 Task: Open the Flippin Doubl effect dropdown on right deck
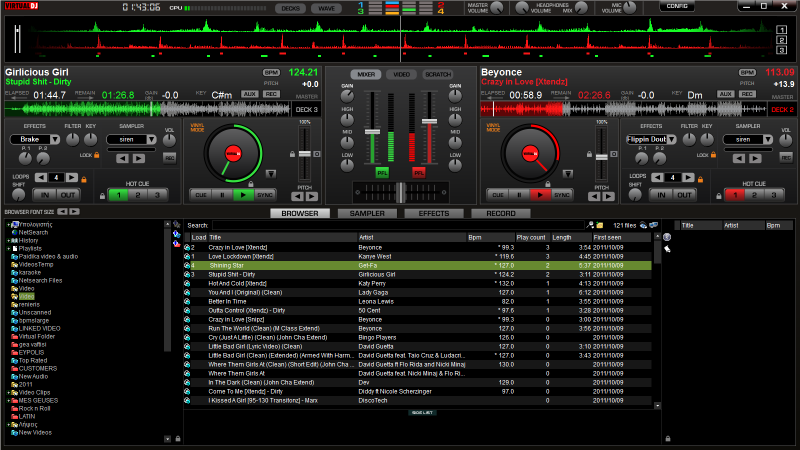click(x=672, y=139)
